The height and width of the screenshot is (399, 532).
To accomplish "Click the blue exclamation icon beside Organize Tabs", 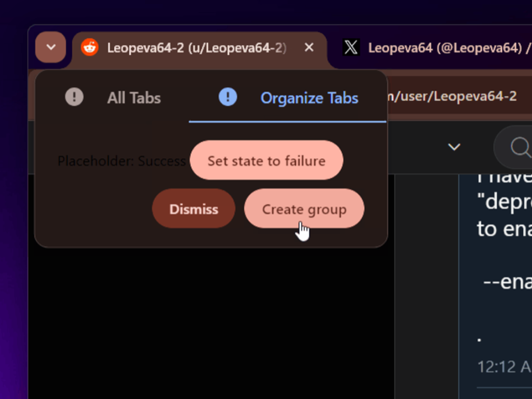I will [x=228, y=96].
